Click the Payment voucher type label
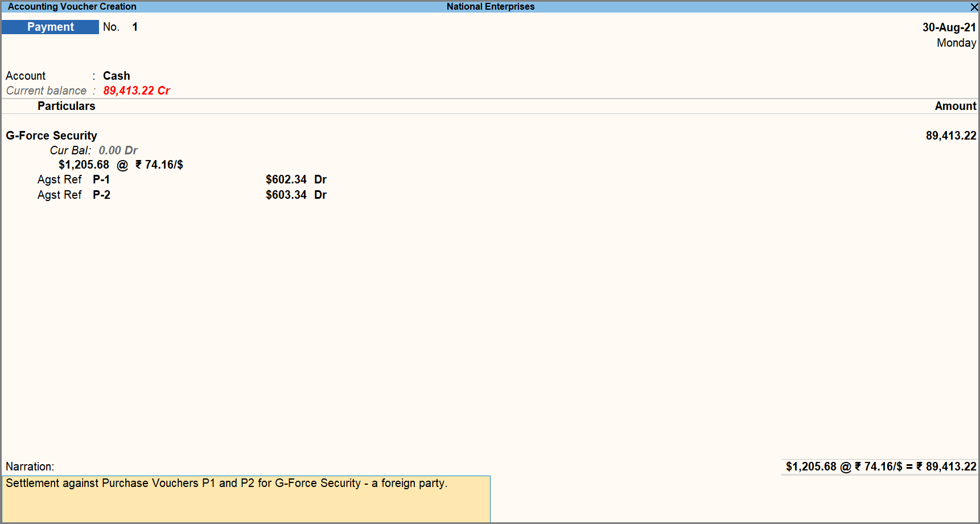The height and width of the screenshot is (524, 980). pyautogui.click(x=50, y=27)
